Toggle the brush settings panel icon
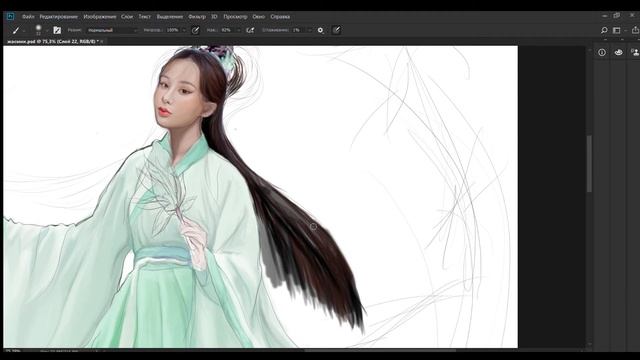The image size is (640, 360). click(57, 30)
